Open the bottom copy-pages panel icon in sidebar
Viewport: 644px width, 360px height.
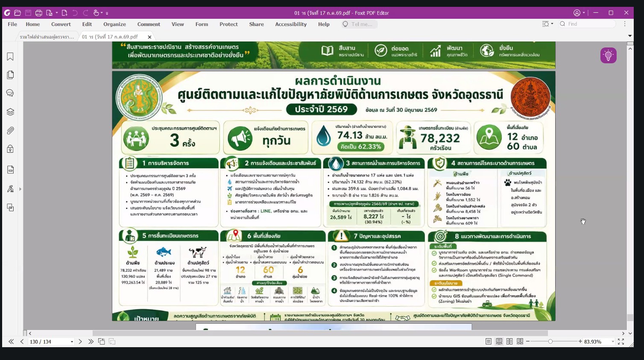(x=10, y=208)
